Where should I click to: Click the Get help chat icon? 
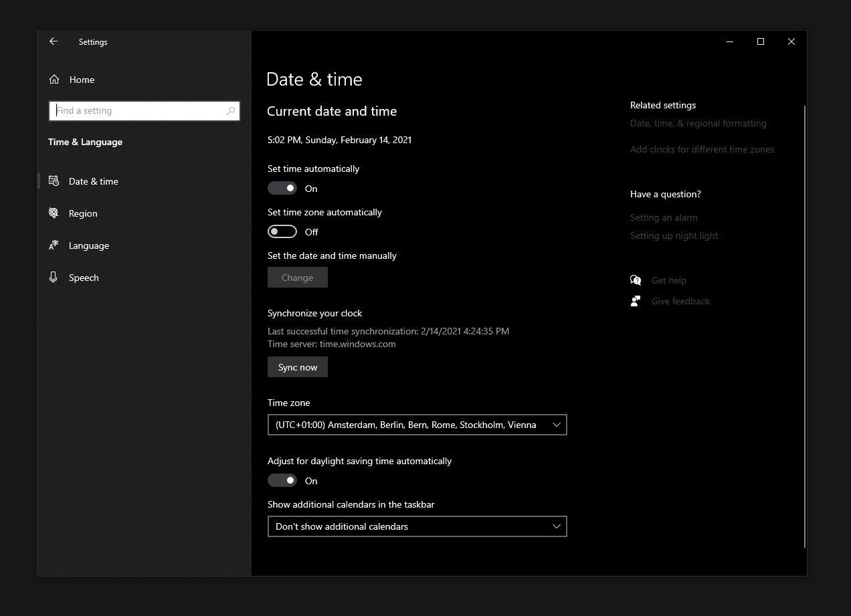(x=636, y=280)
